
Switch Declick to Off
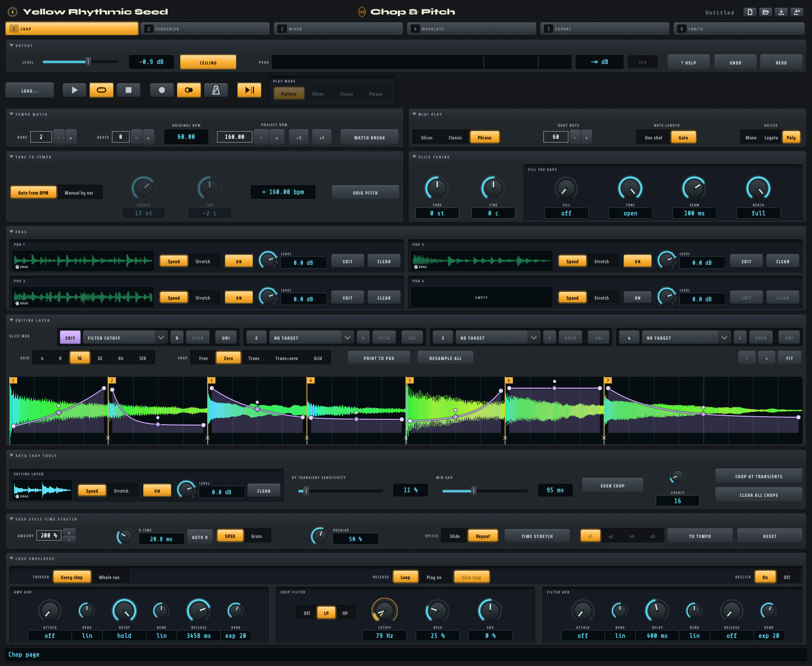pos(786,577)
